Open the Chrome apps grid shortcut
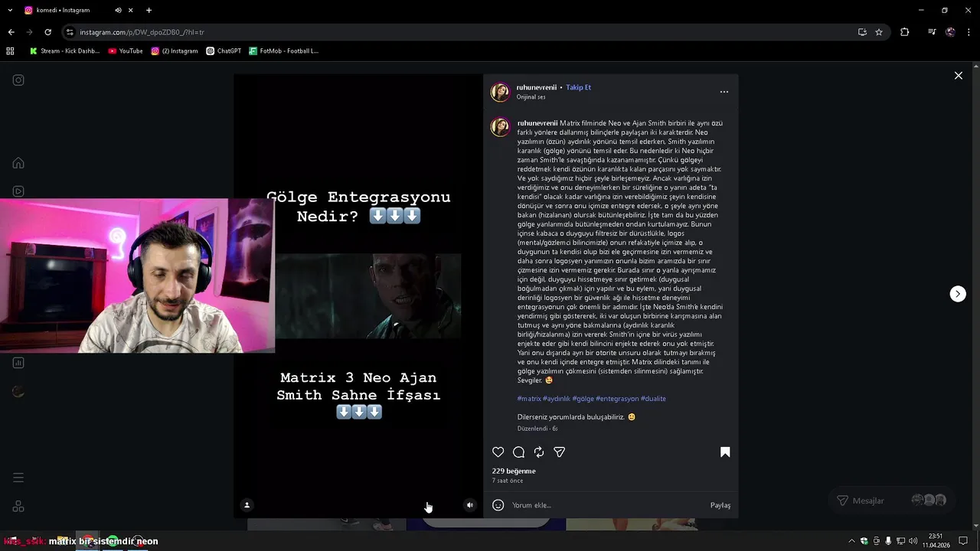980x551 pixels. (10, 51)
